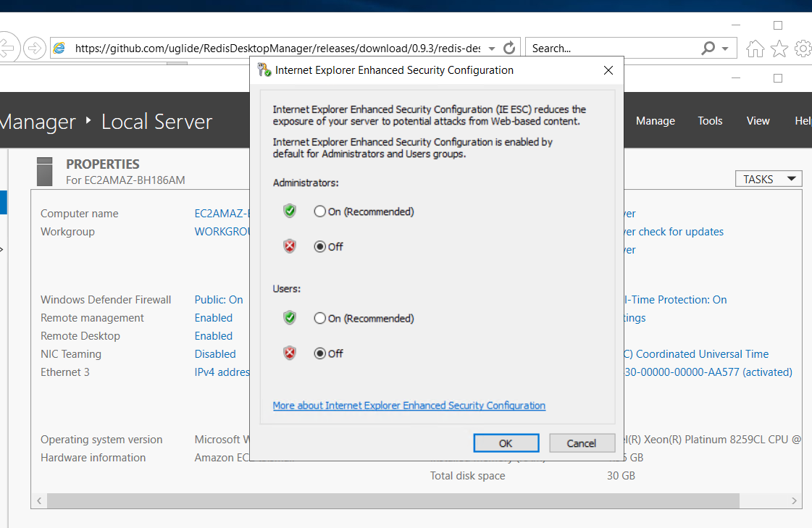Open the computer name EC2AMAZ link
This screenshot has height=528, width=812.
[222, 213]
